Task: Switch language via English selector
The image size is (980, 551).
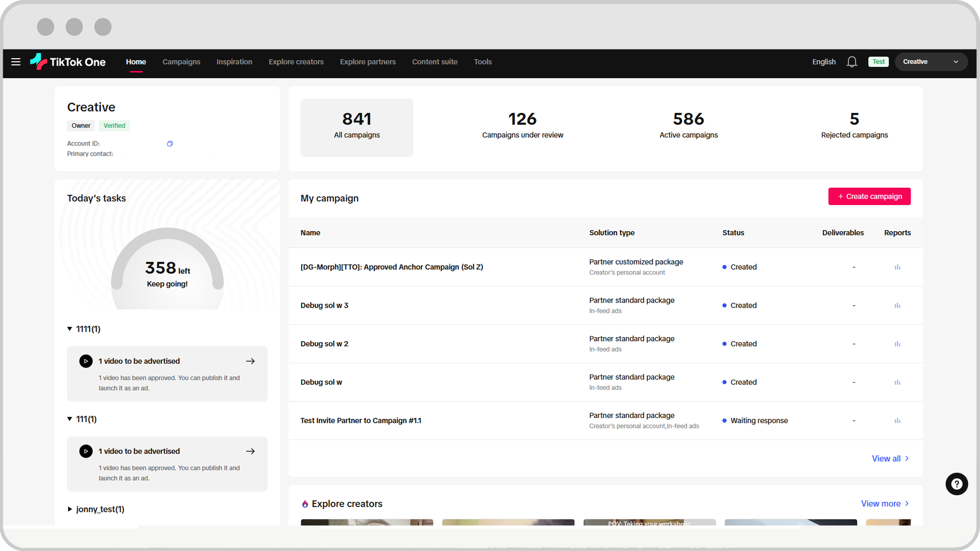Action: [x=824, y=62]
